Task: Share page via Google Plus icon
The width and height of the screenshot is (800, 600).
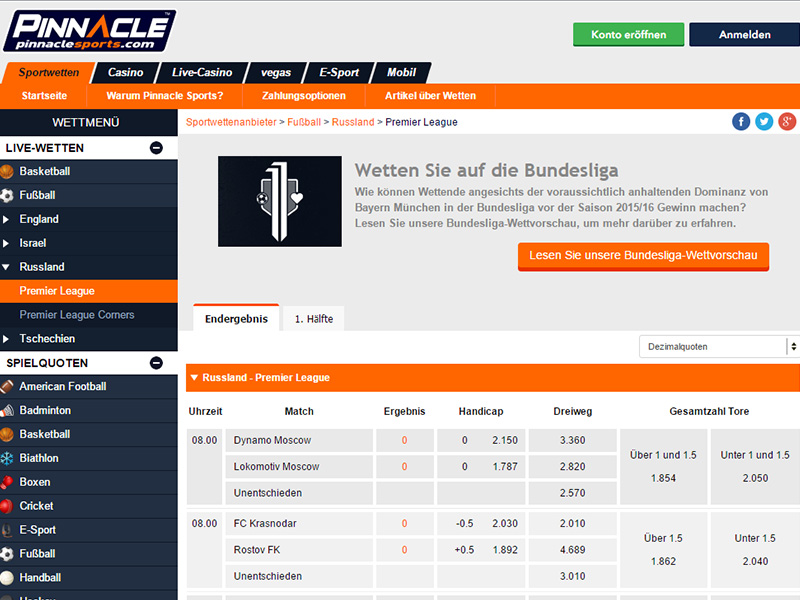Action: [x=787, y=121]
